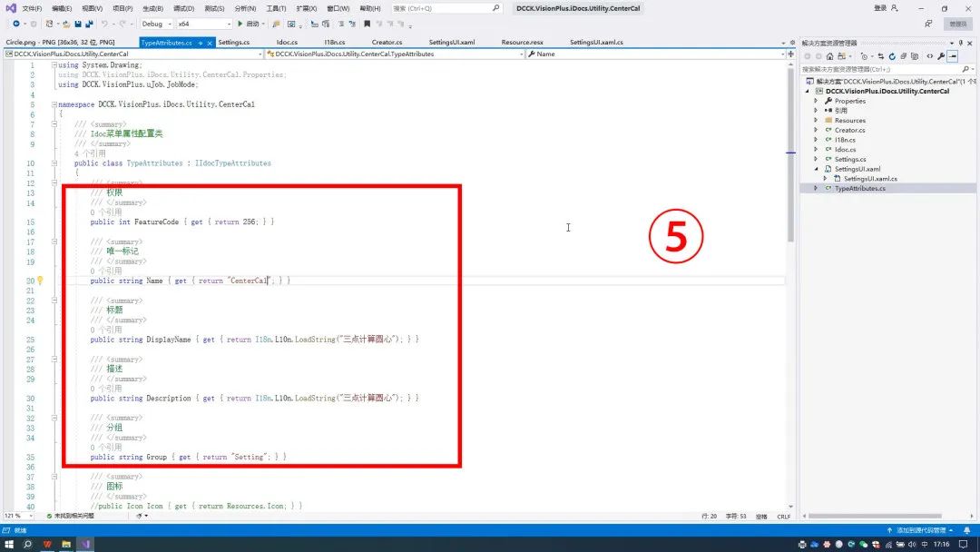Click the sync with active document icon

(x=880, y=56)
